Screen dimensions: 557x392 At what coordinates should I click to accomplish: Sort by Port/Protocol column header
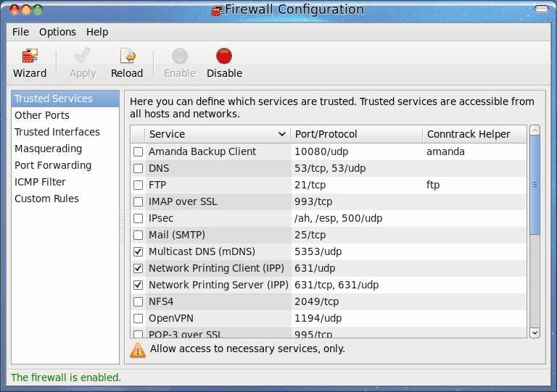pos(356,134)
